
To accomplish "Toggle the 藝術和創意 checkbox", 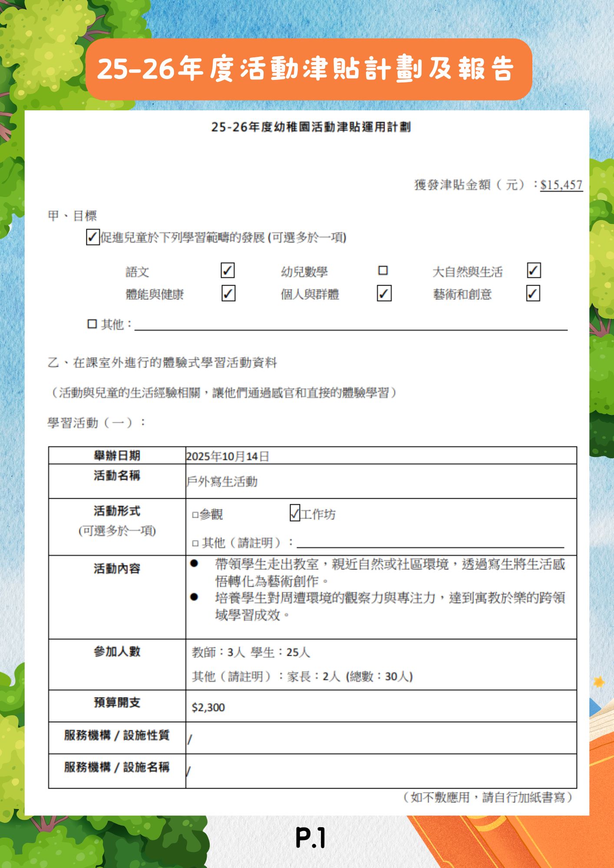I will 533,293.
